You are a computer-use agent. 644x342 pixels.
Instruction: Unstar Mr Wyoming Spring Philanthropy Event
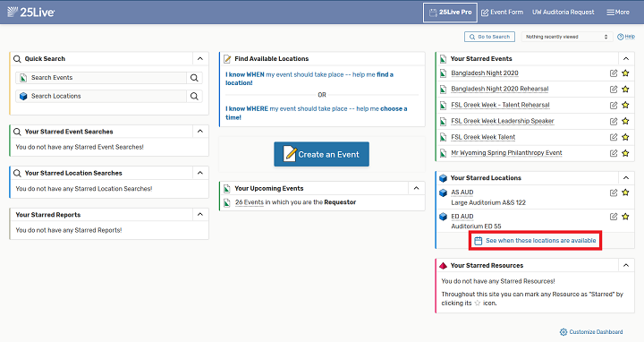[x=625, y=153]
